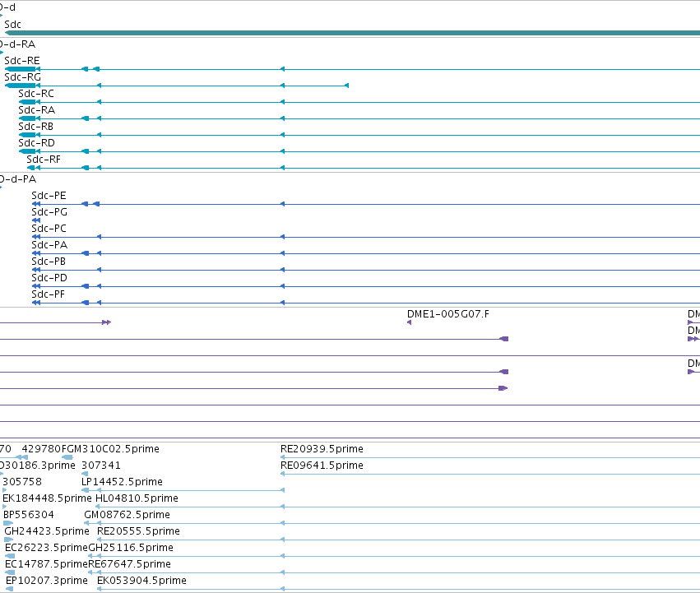Select EST RE20555.5prime
This screenshot has height=593, width=700.
point(138,531)
